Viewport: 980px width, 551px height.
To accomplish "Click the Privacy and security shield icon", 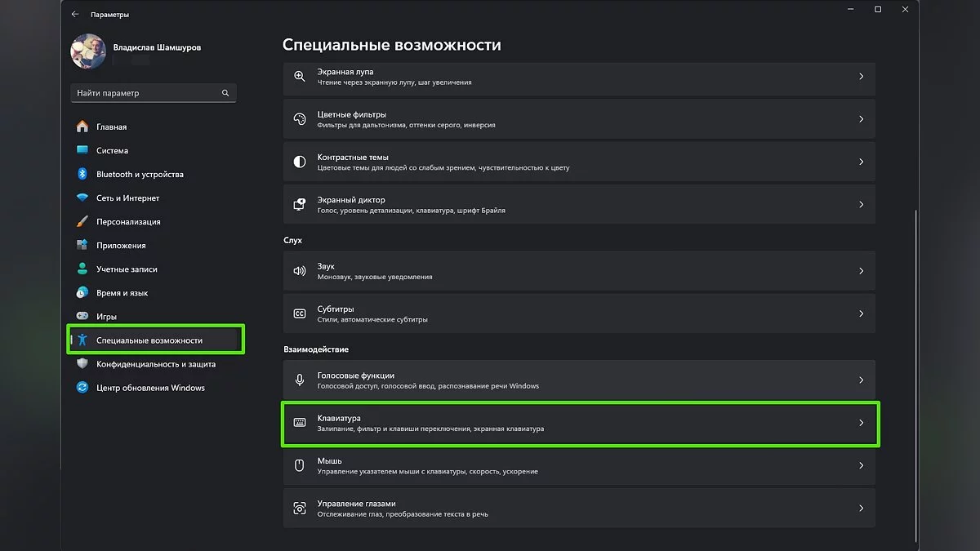I will pyautogui.click(x=82, y=364).
